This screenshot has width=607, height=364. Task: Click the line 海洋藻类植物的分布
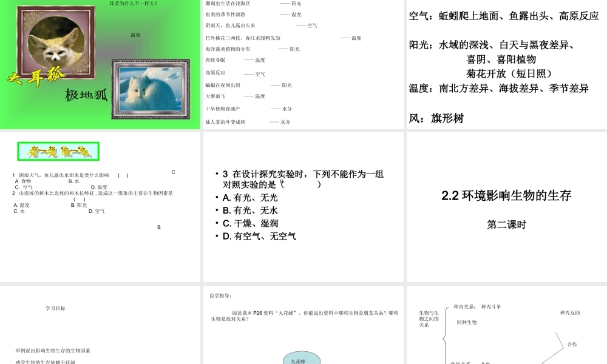tap(228, 49)
